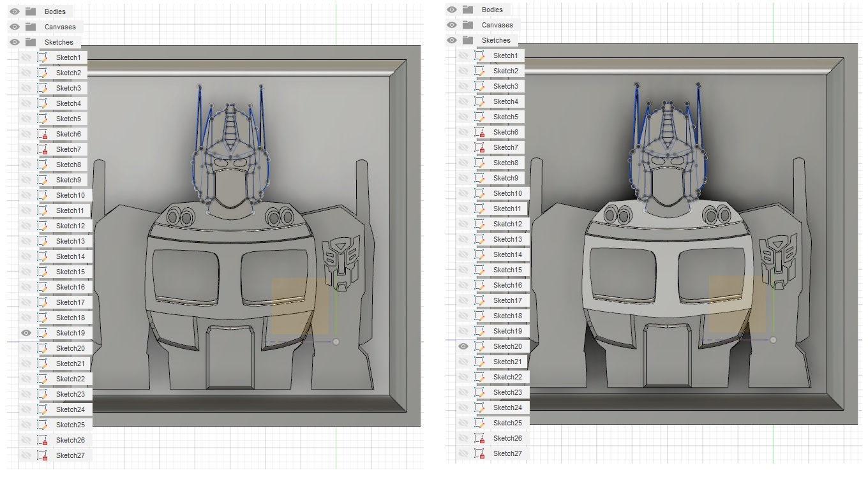The image size is (868, 477).
Task: Select the "Canvases" label in right browser
Action: point(497,25)
